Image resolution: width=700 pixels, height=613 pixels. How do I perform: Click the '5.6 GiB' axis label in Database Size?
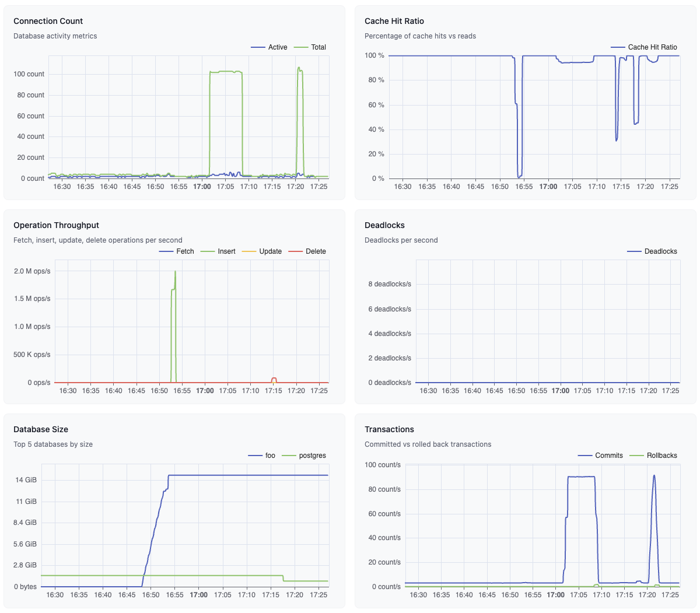pyautogui.click(x=26, y=544)
